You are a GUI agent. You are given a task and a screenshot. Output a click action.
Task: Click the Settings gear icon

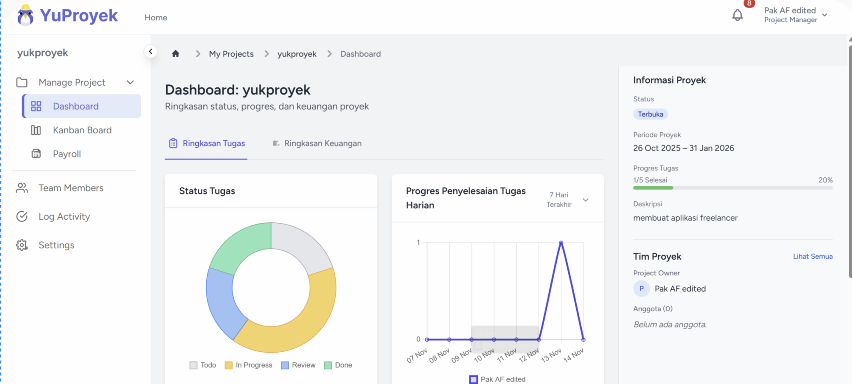(22, 245)
